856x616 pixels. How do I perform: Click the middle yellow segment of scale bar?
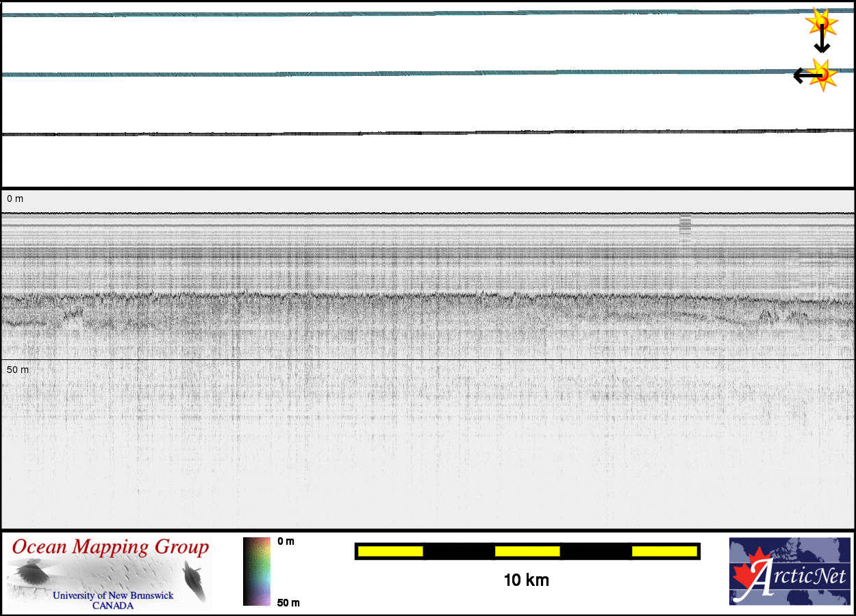click(527, 551)
